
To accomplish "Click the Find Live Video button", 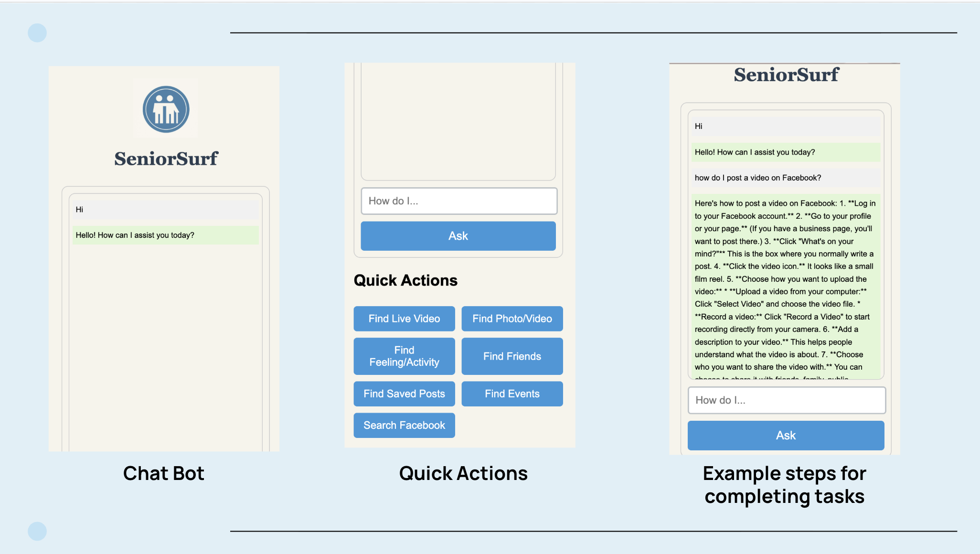I will pyautogui.click(x=404, y=319).
